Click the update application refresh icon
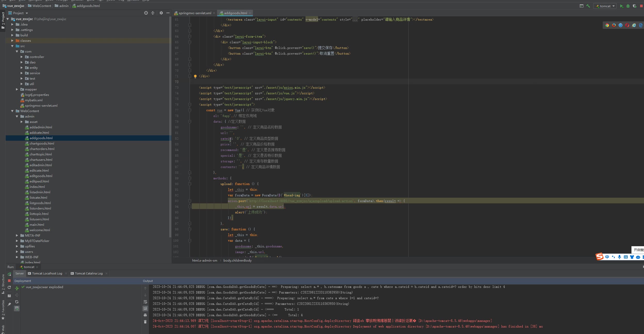644x334 pixels. tap(9, 287)
